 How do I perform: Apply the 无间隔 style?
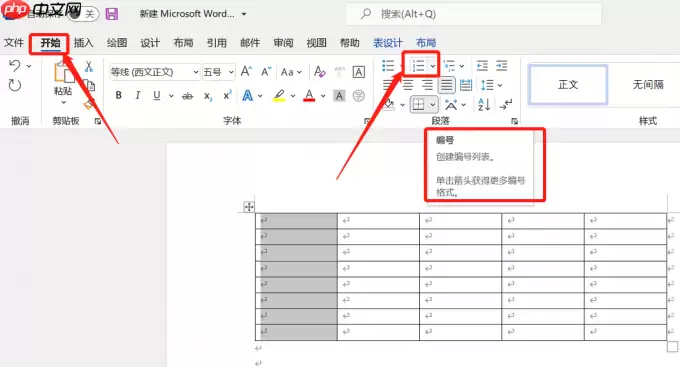(x=648, y=85)
